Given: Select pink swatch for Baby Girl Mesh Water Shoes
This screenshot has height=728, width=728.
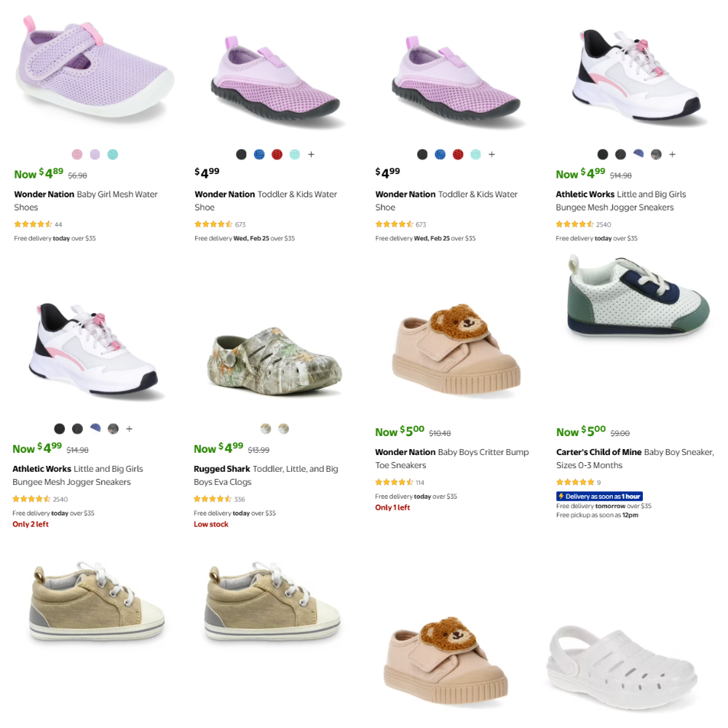Looking at the screenshot, I should click(x=77, y=154).
